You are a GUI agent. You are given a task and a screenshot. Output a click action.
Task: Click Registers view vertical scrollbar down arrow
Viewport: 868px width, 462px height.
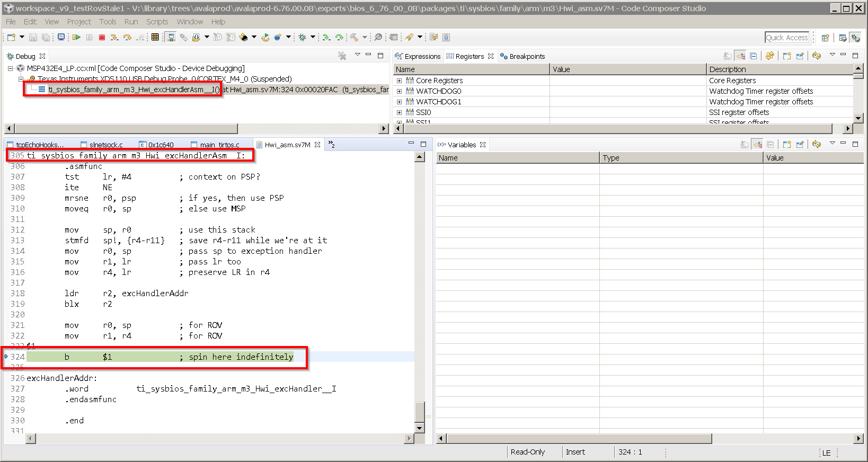(x=858, y=118)
